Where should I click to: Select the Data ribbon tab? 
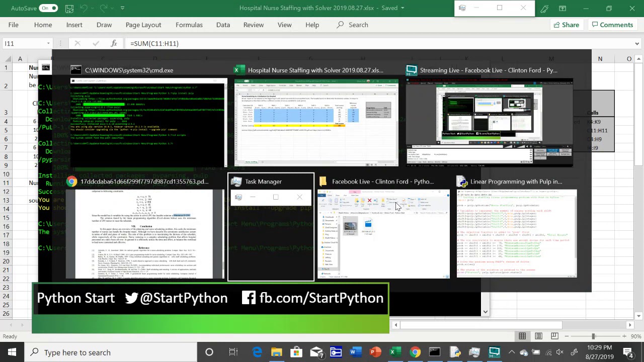(x=223, y=25)
